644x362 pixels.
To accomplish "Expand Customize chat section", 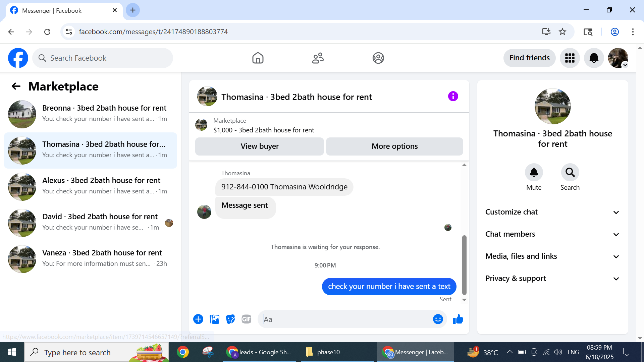I will point(552,212).
